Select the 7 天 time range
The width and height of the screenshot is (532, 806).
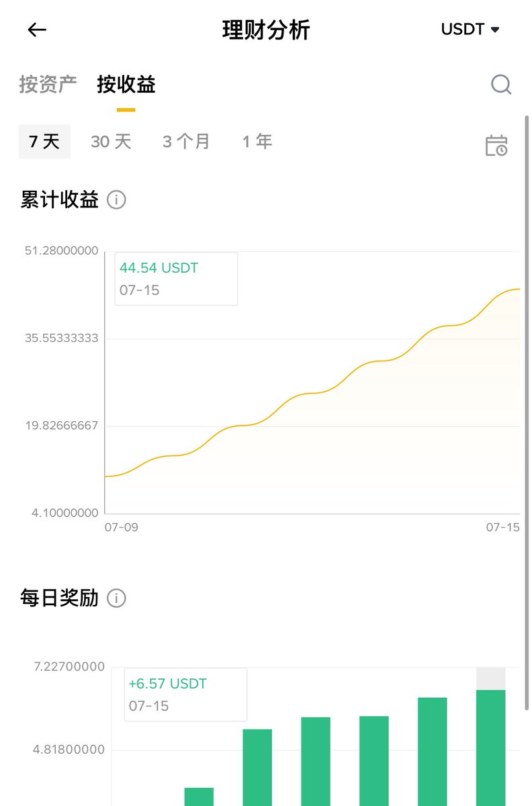click(44, 142)
